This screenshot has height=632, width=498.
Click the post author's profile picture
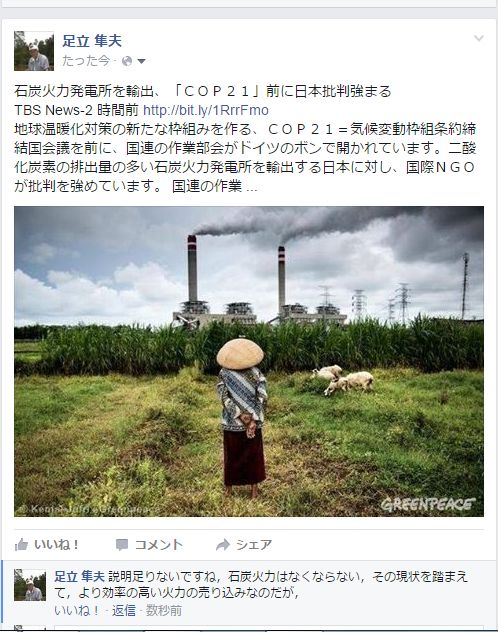[x=34, y=51]
